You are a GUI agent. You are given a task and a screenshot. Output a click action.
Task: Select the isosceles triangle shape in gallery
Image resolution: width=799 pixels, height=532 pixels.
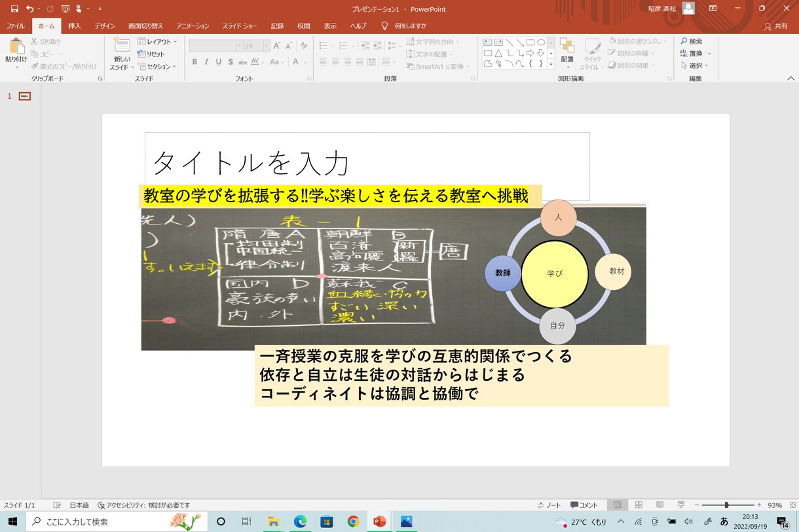click(x=498, y=53)
